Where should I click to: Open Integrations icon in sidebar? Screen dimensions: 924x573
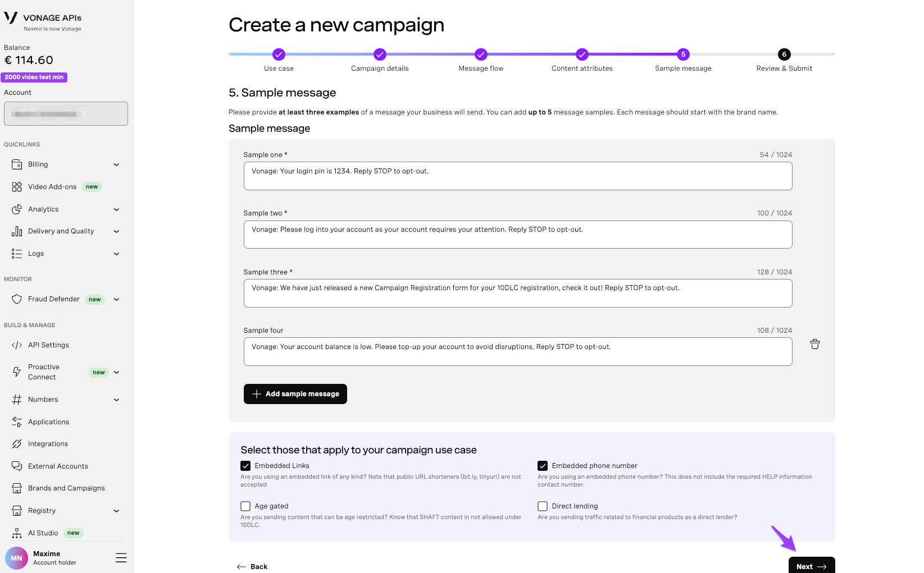tap(17, 443)
